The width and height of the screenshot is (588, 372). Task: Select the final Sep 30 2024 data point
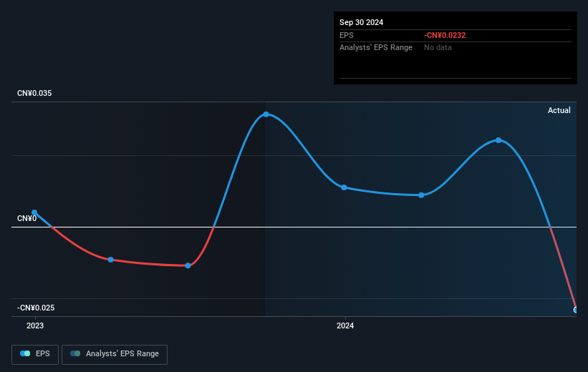576,310
